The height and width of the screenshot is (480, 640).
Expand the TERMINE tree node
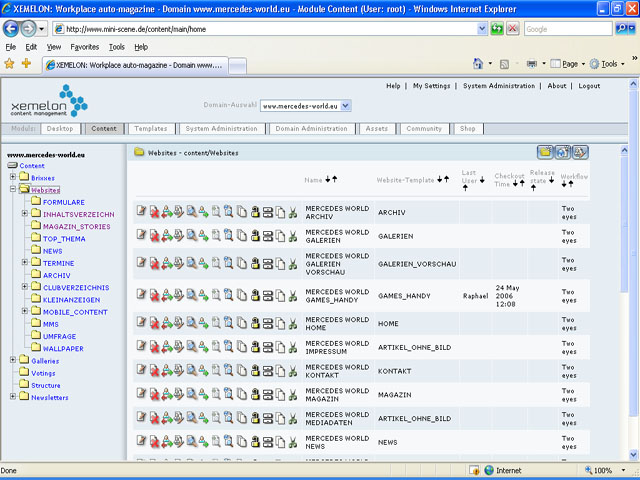[x=25, y=262]
